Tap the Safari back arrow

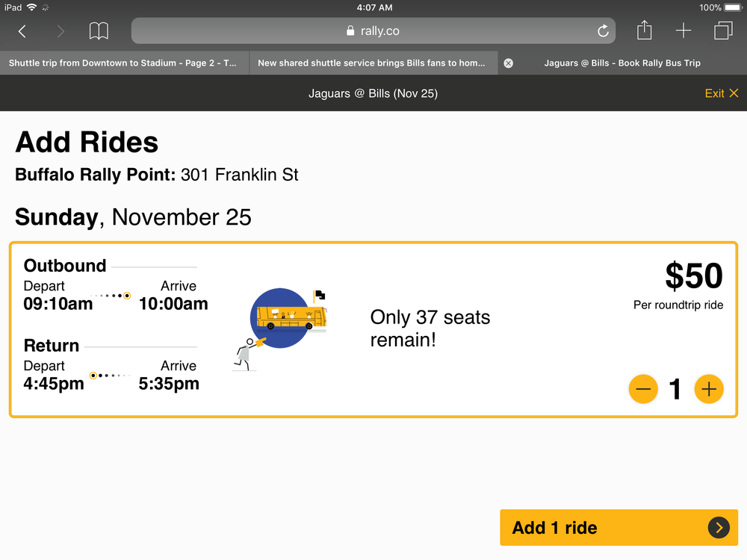click(x=22, y=31)
